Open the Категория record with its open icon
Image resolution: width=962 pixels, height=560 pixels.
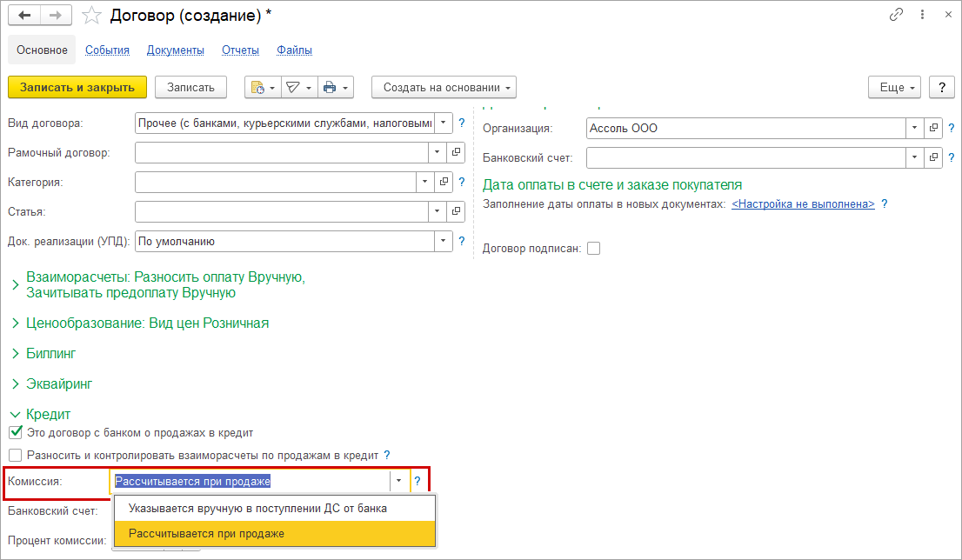444,182
